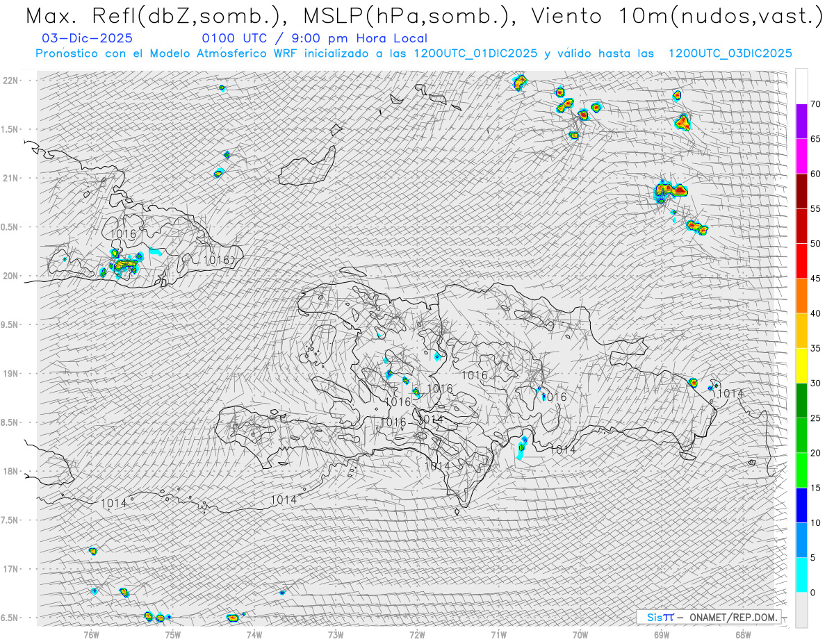Click the colorbar value '60'
Screen dimensions: 834x644
tap(816, 174)
